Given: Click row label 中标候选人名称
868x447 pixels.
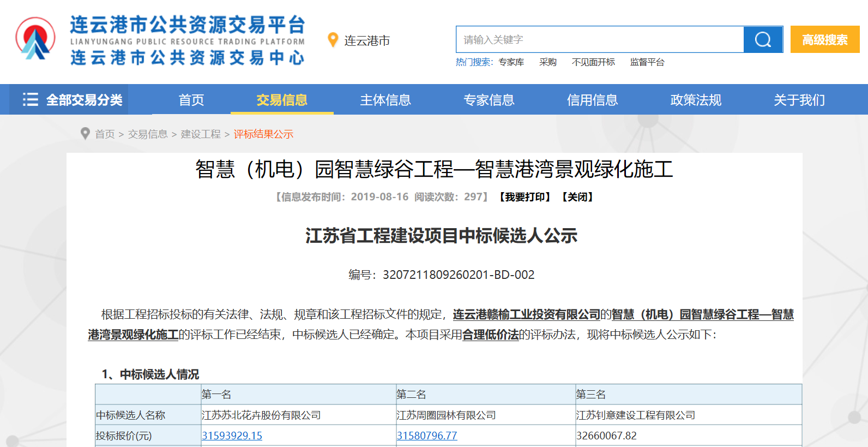Looking at the screenshot, I should click(x=130, y=415).
